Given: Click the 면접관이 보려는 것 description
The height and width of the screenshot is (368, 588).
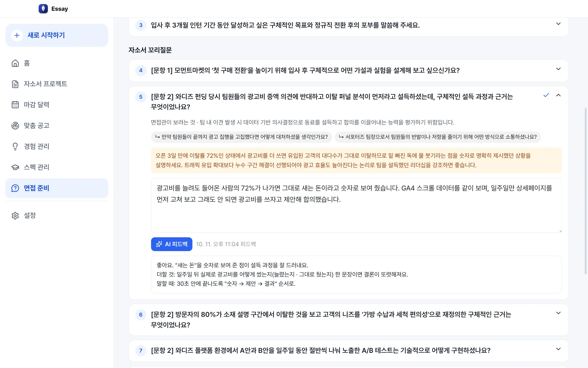Looking at the screenshot, I should 302,122.
